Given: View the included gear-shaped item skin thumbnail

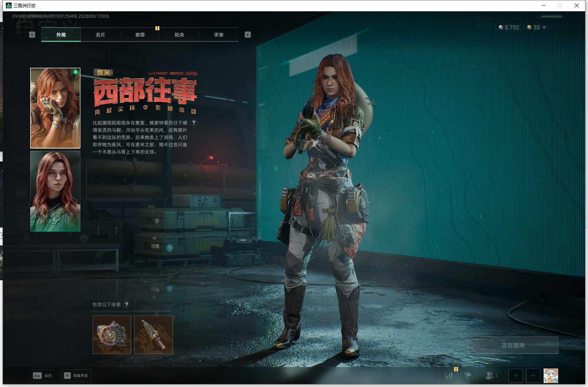Looking at the screenshot, I should tap(112, 335).
